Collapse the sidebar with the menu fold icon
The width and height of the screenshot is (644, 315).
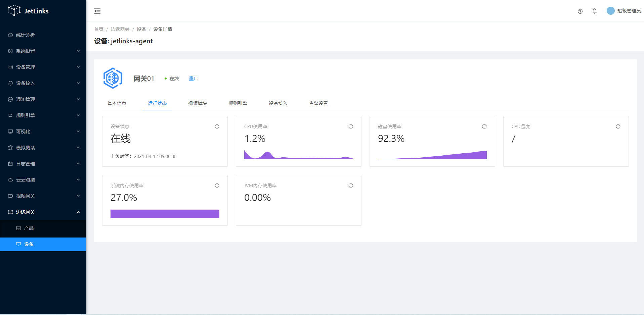click(97, 11)
